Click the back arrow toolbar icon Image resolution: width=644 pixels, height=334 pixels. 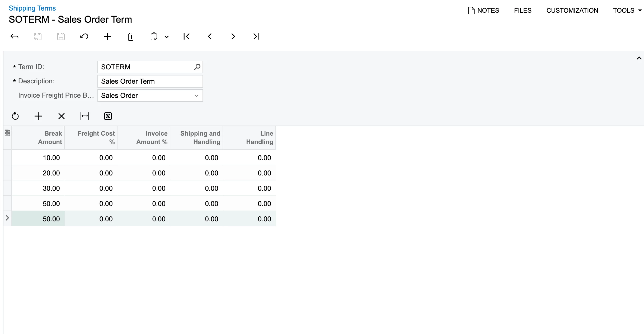pos(15,36)
